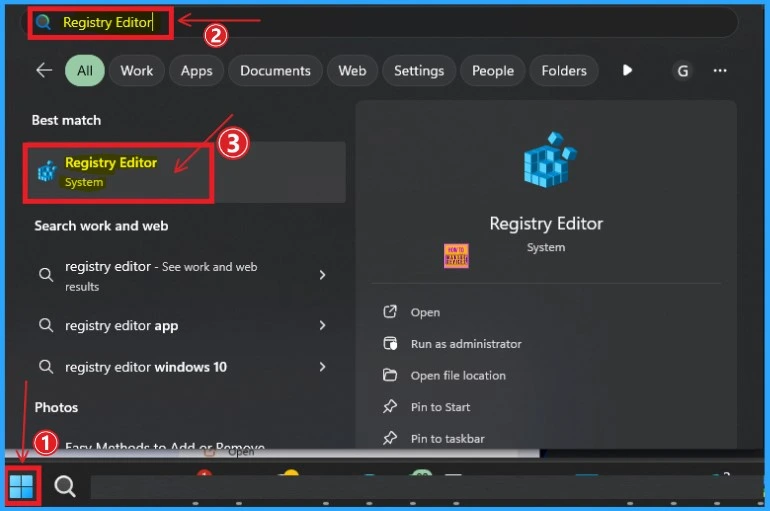This screenshot has width=770, height=511.
Task: Click the Pin to taskbar pin icon
Action: tap(390, 438)
